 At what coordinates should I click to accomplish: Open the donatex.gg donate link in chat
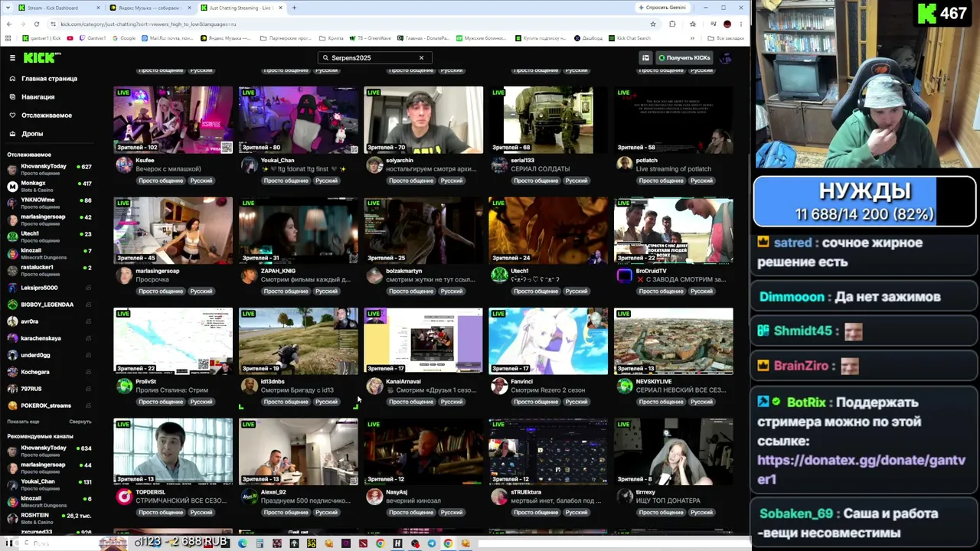pyautogui.click(x=861, y=469)
